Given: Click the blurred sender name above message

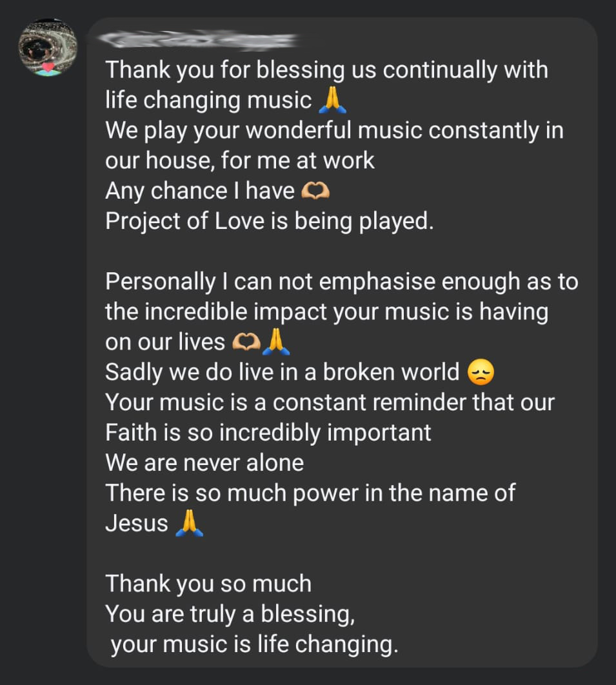Looking at the screenshot, I should click(x=200, y=41).
